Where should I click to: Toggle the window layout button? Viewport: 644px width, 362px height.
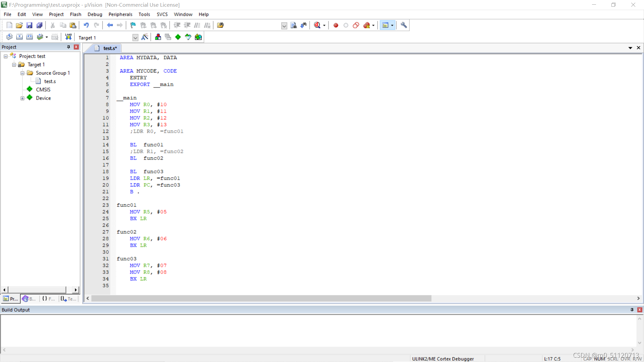click(385, 25)
